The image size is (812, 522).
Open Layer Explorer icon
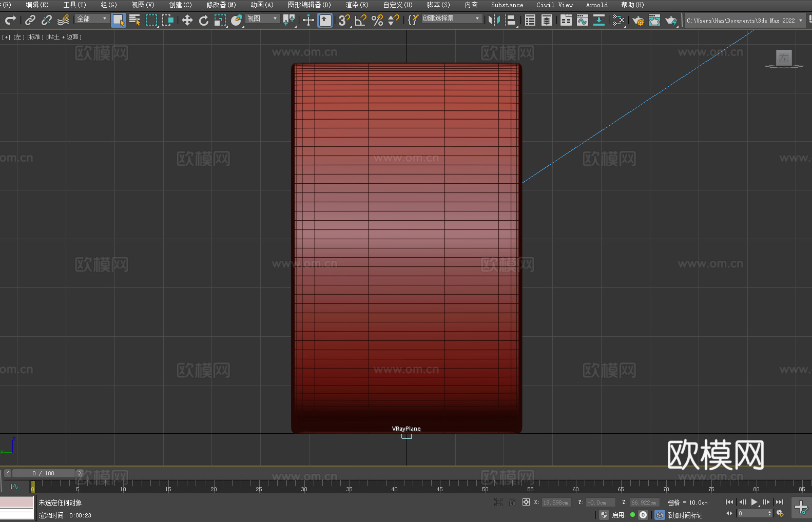click(547, 20)
